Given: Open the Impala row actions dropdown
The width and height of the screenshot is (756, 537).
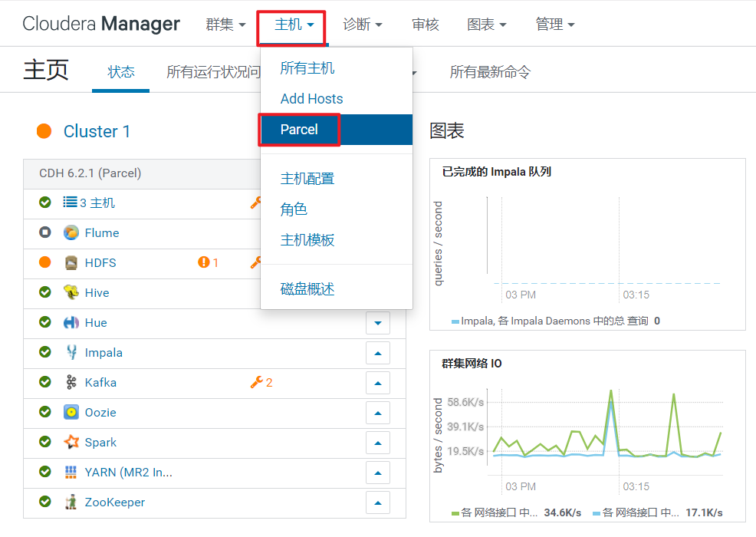Looking at the screenshot, I should pos(378,353).
